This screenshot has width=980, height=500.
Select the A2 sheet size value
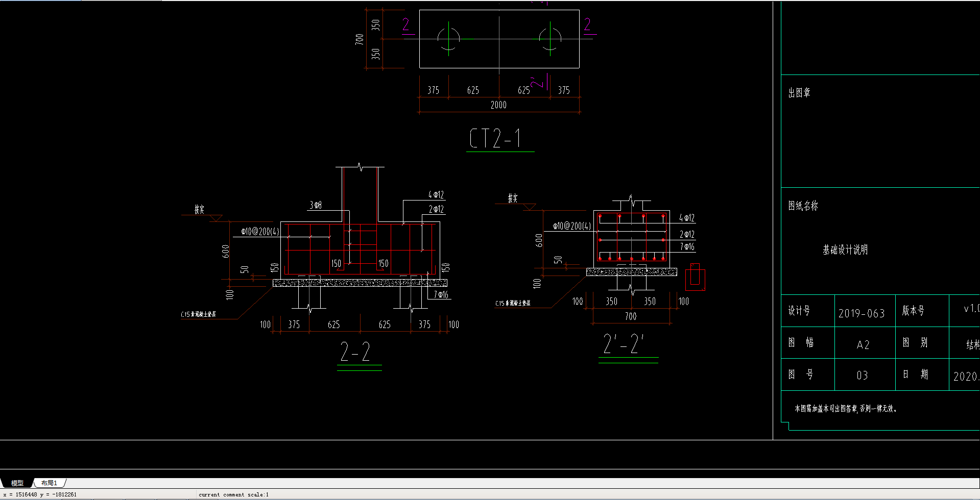pos(863,345)
